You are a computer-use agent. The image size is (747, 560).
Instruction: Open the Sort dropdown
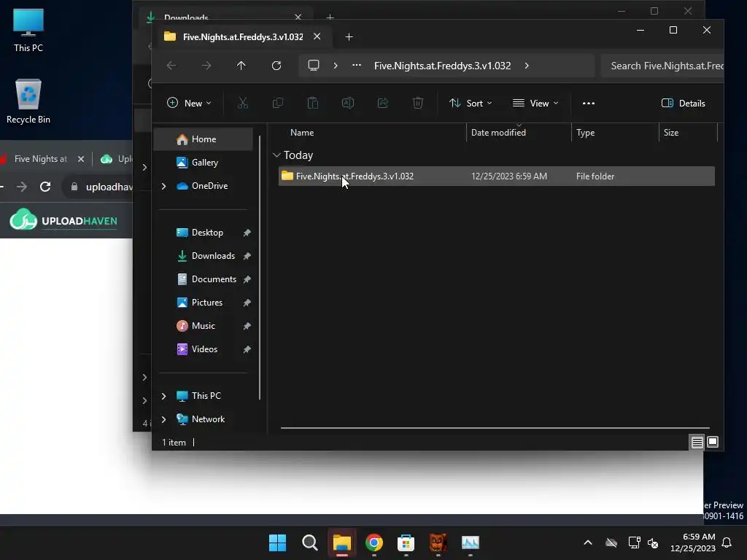point(471,103)
